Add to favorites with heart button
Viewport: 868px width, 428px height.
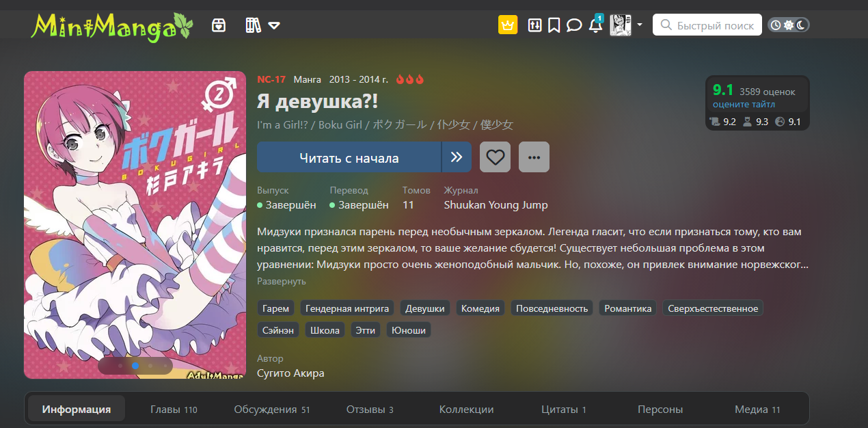pos(495,157)
